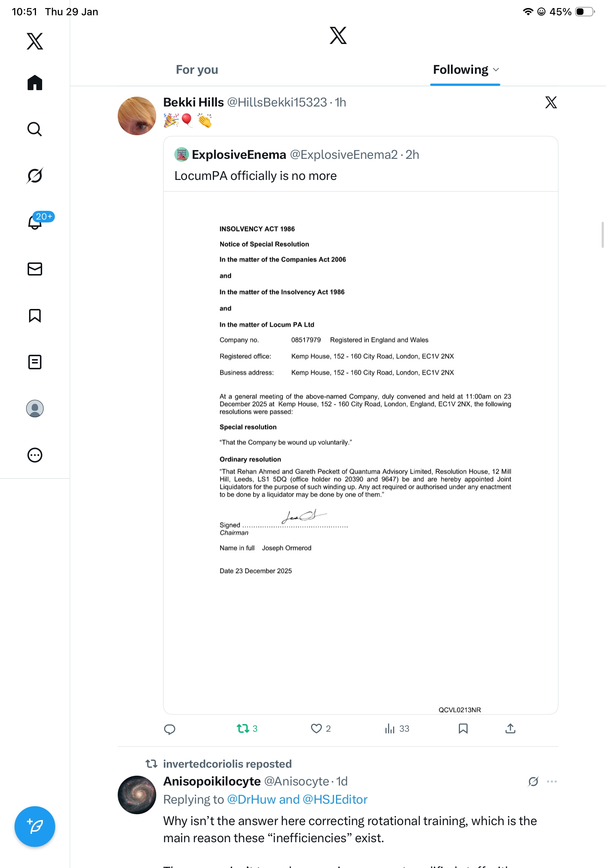Select the Following tab
This screenshot has height=868, width=606.
click(x=460, y=69)
